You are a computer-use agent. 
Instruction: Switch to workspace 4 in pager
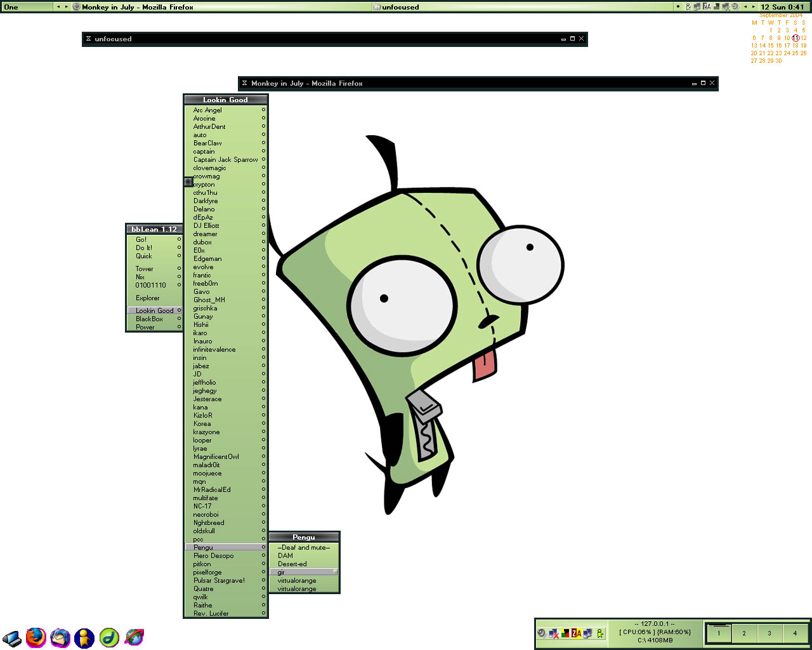coord(795,633)
